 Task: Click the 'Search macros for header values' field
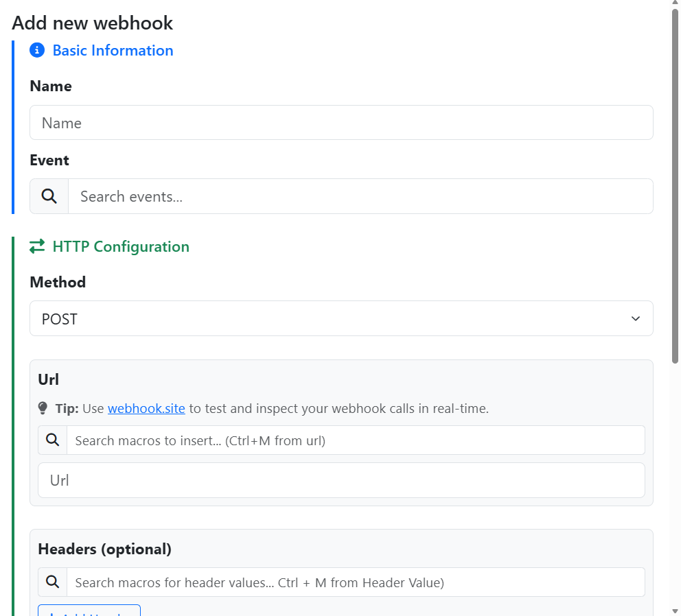(355, 582)
